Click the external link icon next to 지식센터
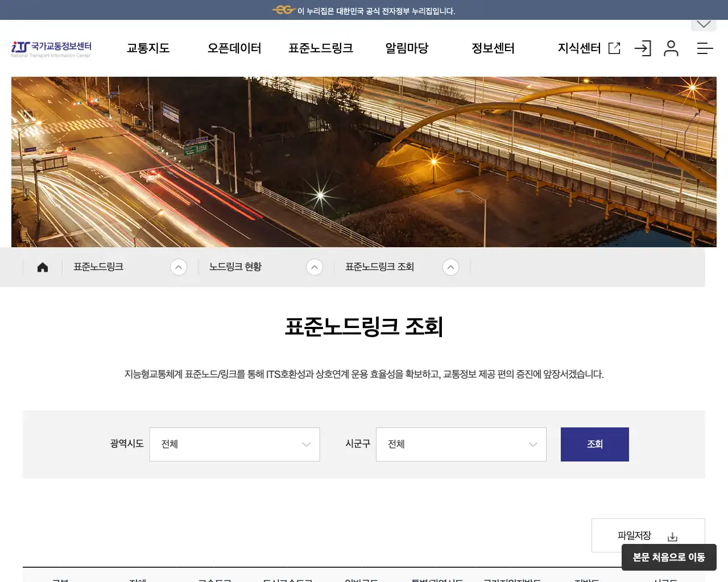 click(614, 48)
